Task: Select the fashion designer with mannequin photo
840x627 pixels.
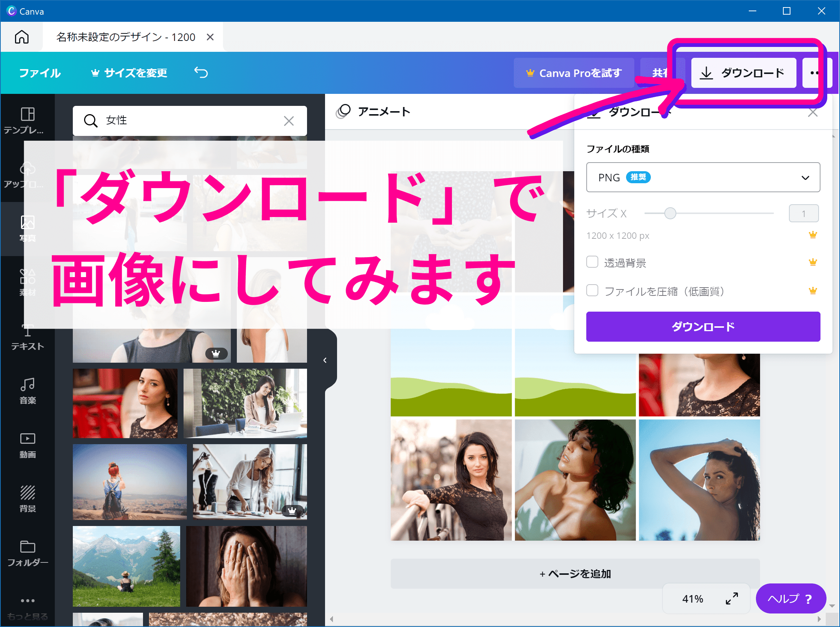Action: (x=250, y=482)
